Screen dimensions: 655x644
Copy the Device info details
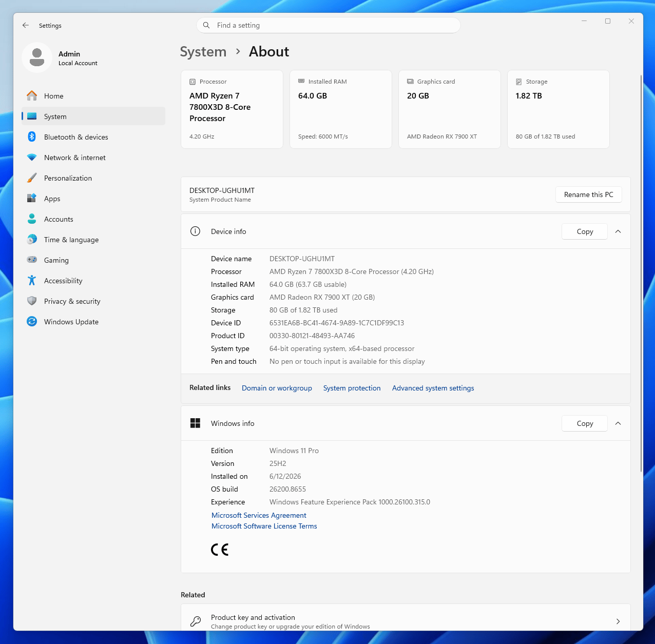tap(585, 231)
